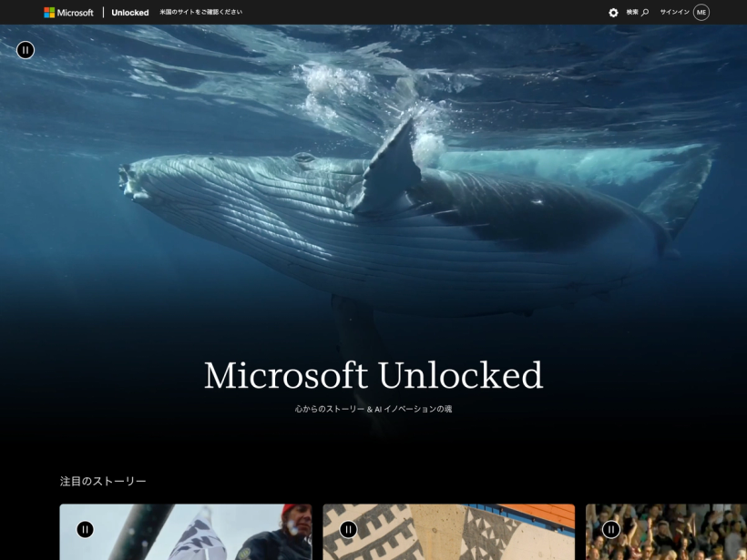747x560 pixels.
Task: Pause the whale hero background video
Action: 26,49
